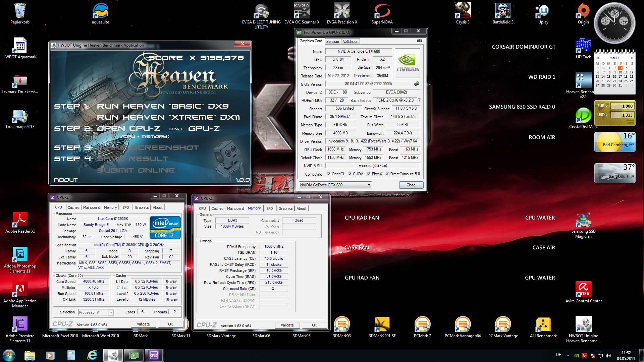Image resolution: width=644 pixels, height=362 pixels.
Task: Open the SuperNOVA desktop icon
Action: point(382,13)
